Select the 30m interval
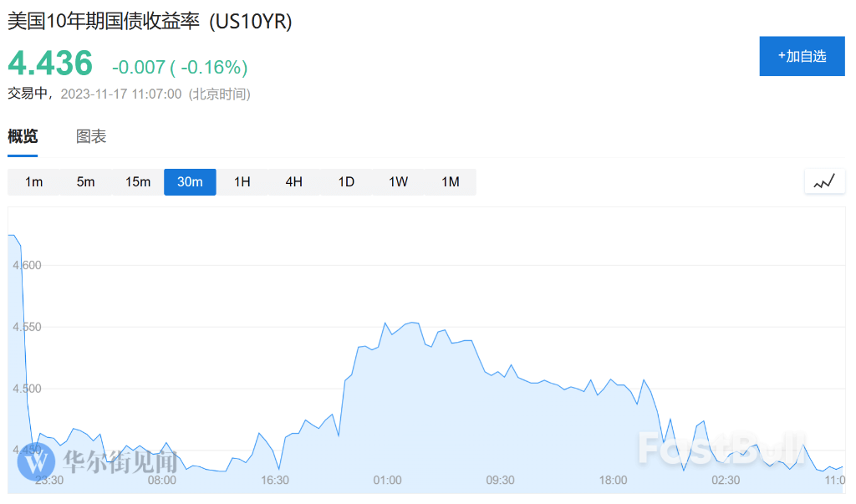Screen dimensions: 856x504 [x=190, y=182]
